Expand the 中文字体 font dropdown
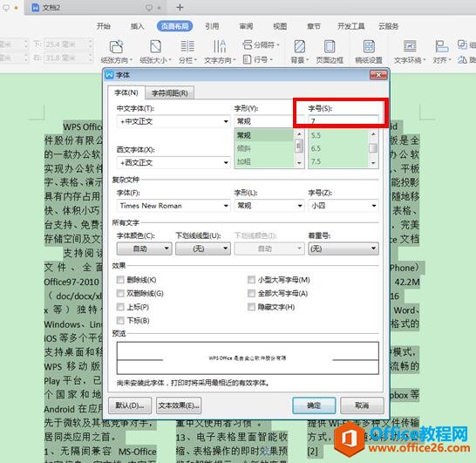Image resolution: width=476 pixels, height=463 pixels. click(x=226, y=121)
